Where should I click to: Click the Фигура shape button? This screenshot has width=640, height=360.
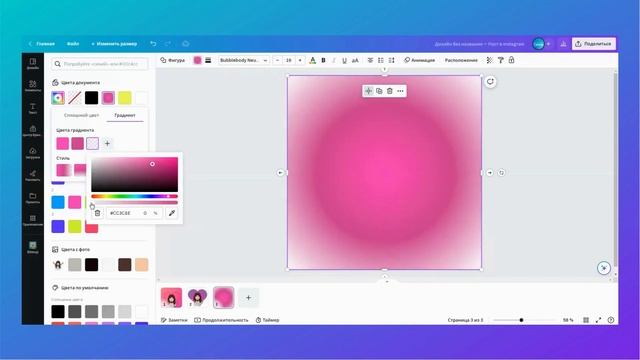click(173, 60)
